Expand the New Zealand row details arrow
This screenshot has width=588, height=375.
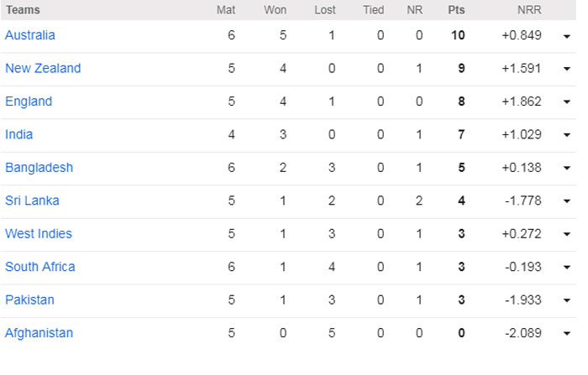coord(568,69)
